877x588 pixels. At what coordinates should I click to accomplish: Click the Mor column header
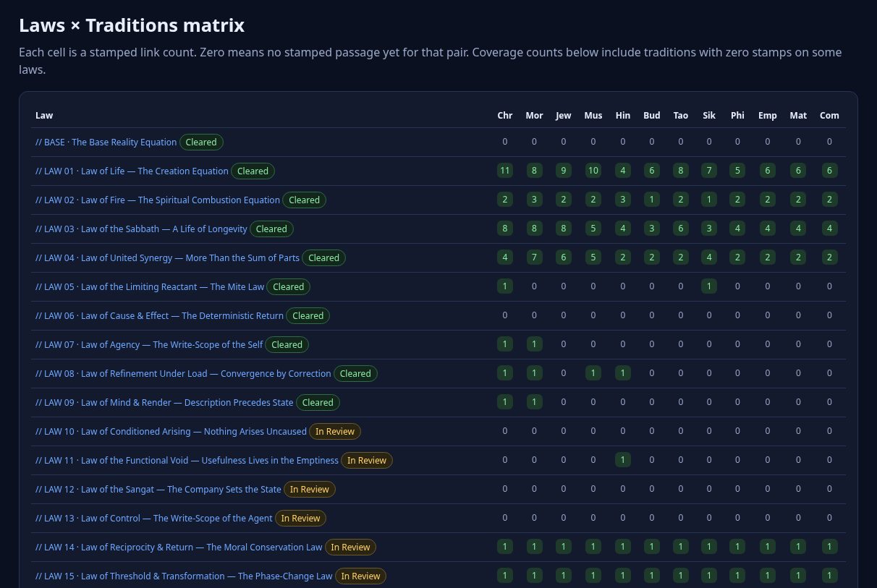tap(534, 116)
